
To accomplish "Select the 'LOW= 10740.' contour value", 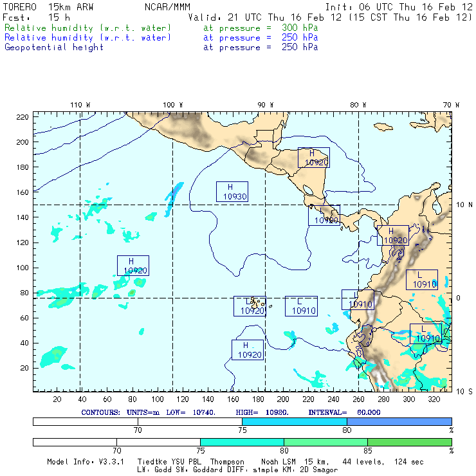I will (190, 412).
